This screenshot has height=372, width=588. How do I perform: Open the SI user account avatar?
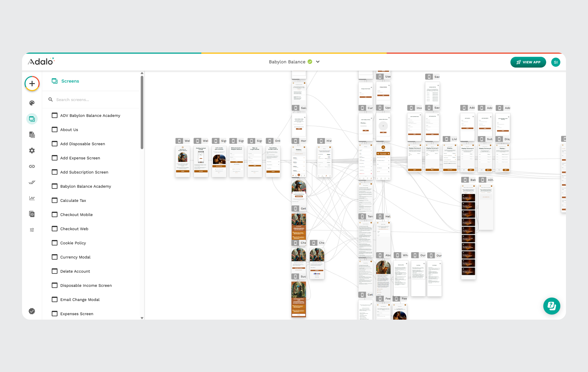coord(555,62)
